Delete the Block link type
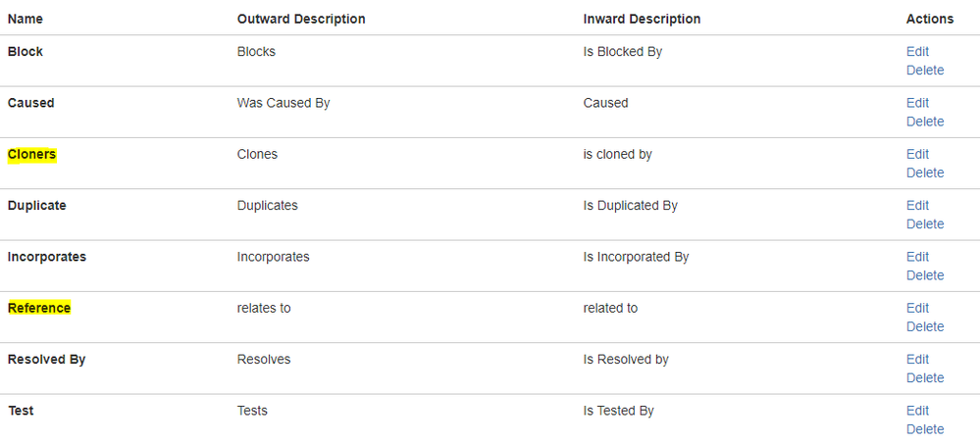Image resolution: width=980 pixels, height=444 pixels. (925, 71)
